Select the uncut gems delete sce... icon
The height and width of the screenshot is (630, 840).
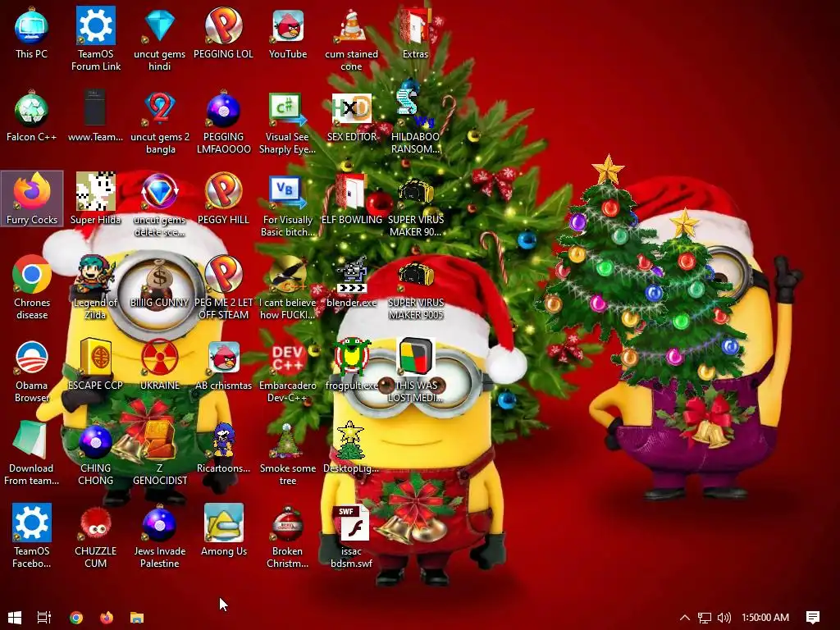click(x=160, y=204)
